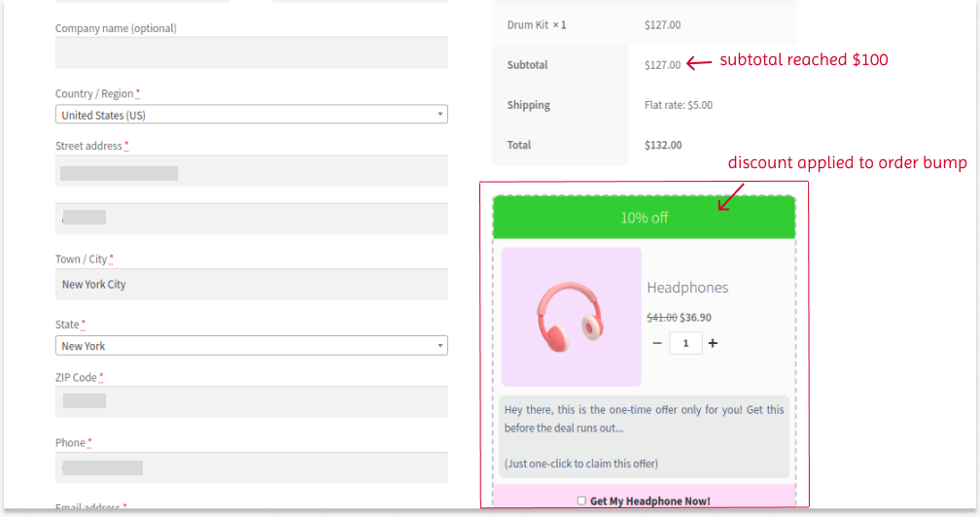Click the Headphones quantity field
This screenshot has height=517, width=980.
point(685,343)
